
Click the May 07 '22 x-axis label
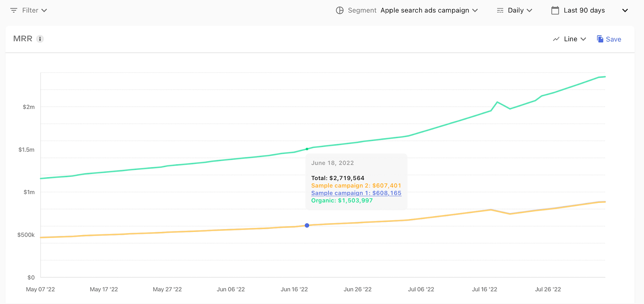(x=40, y=290)
